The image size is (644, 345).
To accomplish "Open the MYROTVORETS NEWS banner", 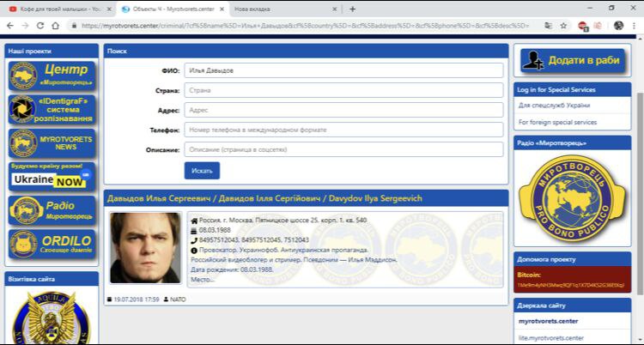I will pos(52,143).
